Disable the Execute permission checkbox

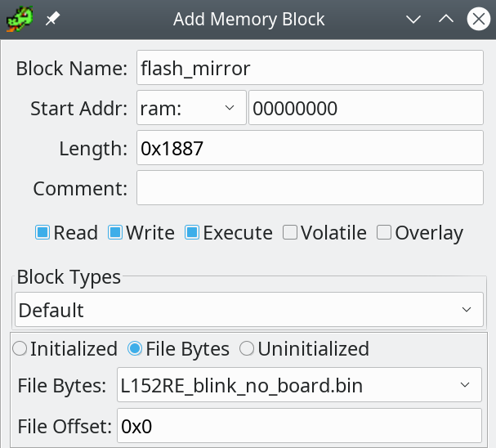(x=192, y=232)
